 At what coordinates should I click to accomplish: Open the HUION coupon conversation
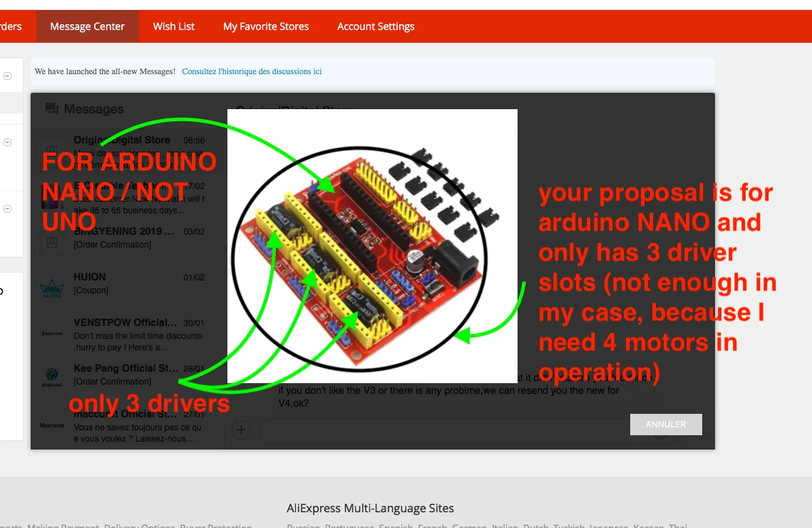[128, 283]
